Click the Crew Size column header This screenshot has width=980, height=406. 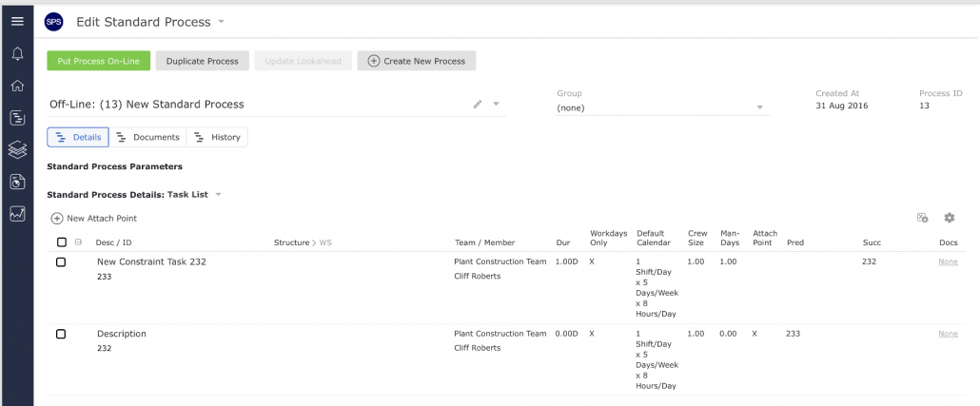[697, 238]
